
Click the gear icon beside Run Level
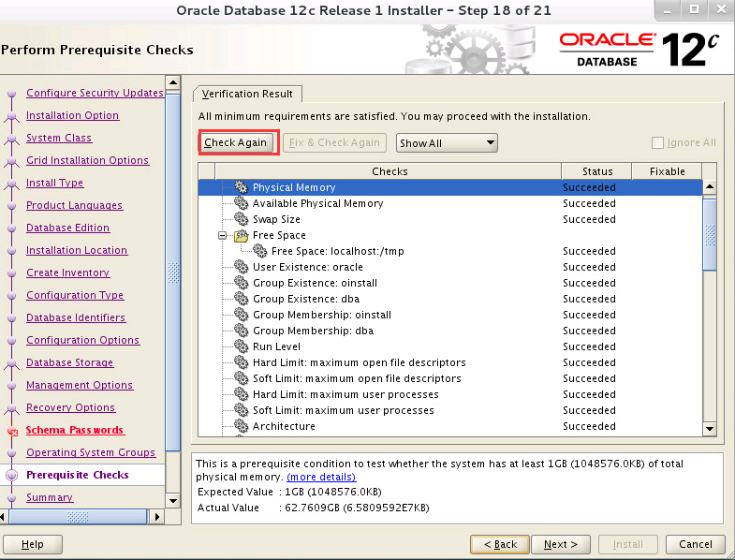click(241, 346)
